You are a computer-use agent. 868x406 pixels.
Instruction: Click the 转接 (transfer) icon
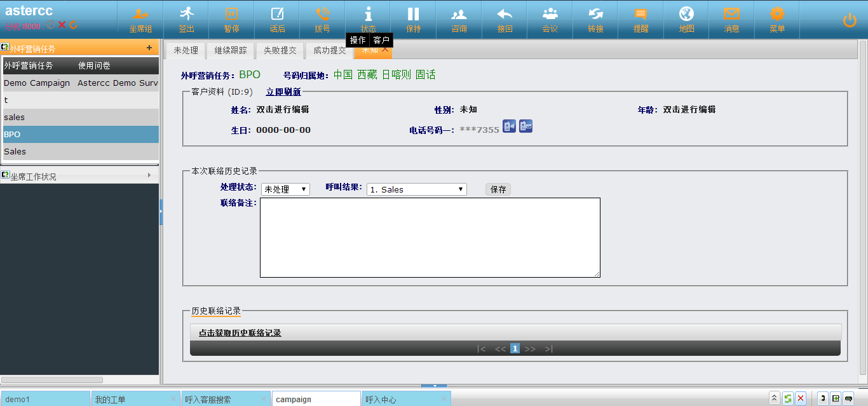click(x=595, y=15)
